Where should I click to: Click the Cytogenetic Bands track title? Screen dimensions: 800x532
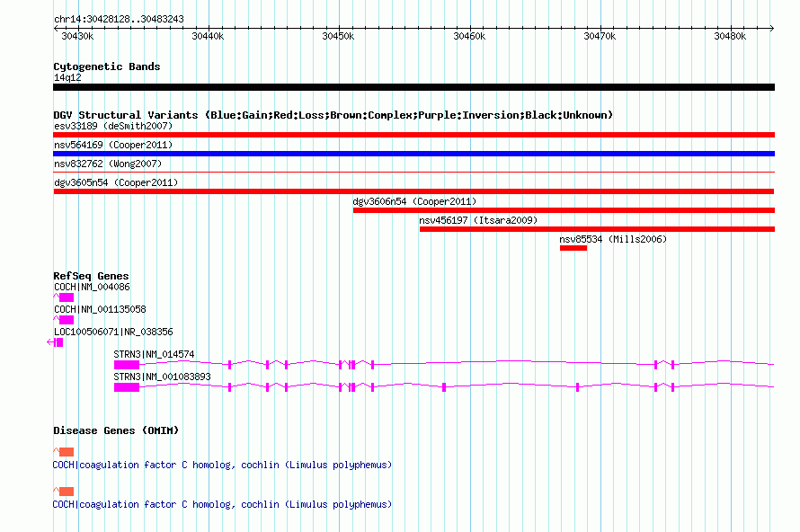107,66
